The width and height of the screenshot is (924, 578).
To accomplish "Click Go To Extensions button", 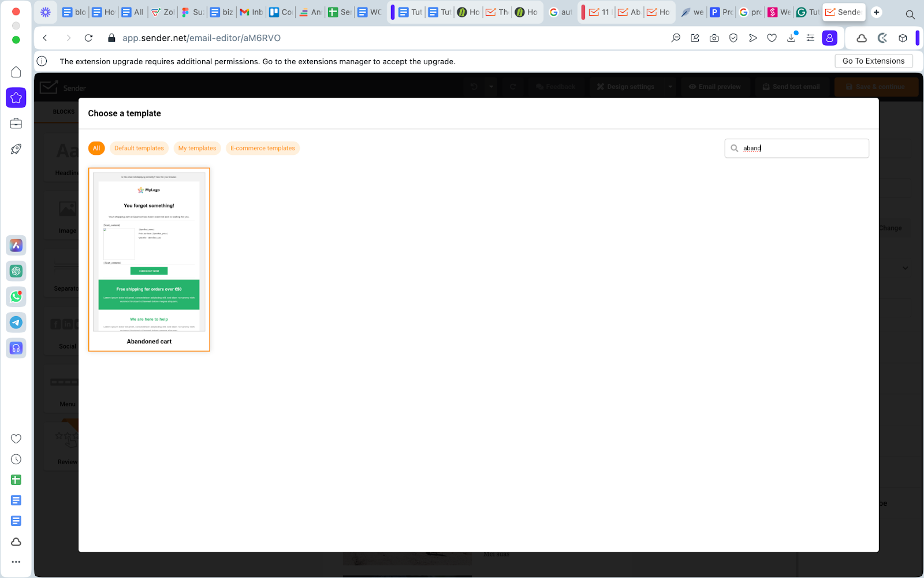I will click(873, 61).
